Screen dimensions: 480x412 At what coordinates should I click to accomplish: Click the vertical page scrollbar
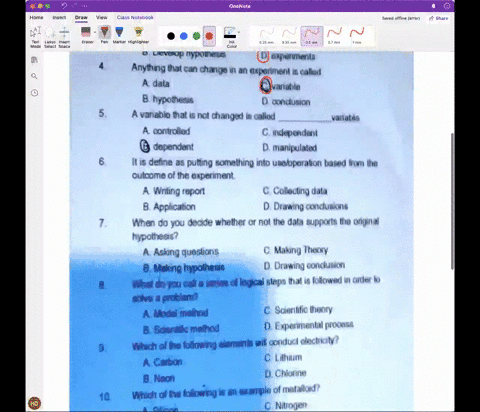pyautogui.click(x=452, y=201)
